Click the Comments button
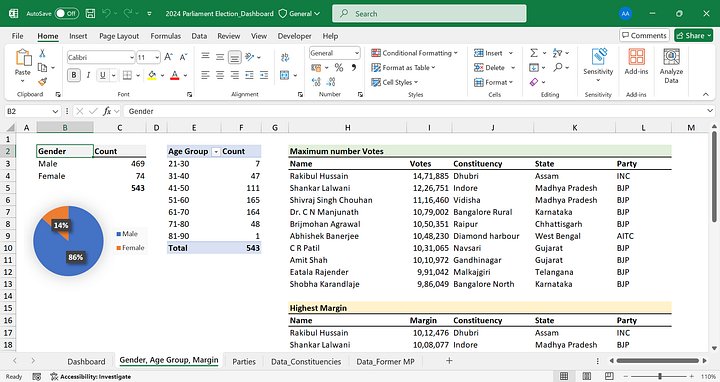Image resolution: width=720 pixels, height=382 pixels. [644, 35]
